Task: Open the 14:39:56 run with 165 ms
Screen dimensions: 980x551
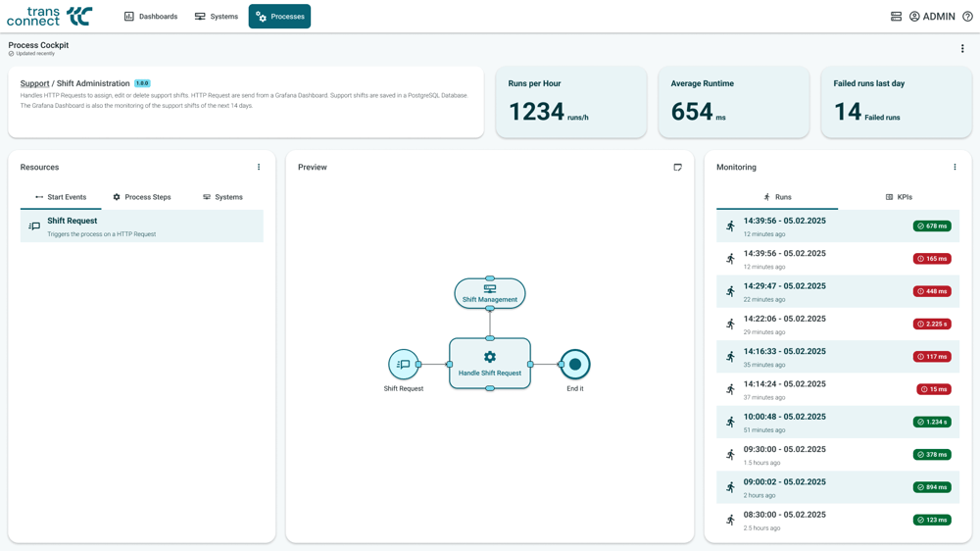Action: [x=838, y=258]
